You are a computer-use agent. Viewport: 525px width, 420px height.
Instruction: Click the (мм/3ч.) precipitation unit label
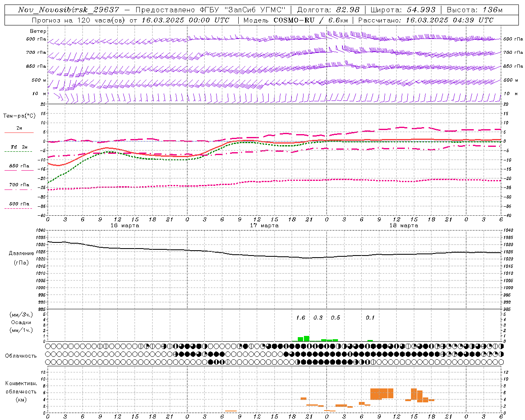tap(21, 315)
